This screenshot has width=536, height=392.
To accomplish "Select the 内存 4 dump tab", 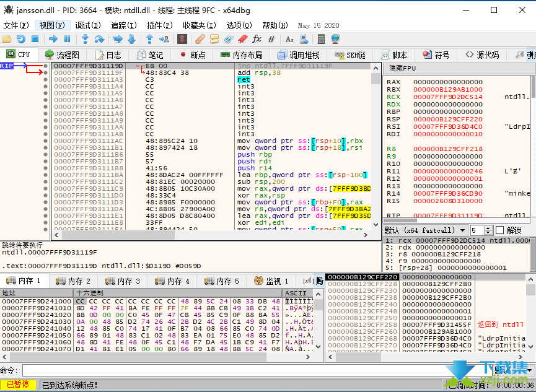I will point(172,281).
